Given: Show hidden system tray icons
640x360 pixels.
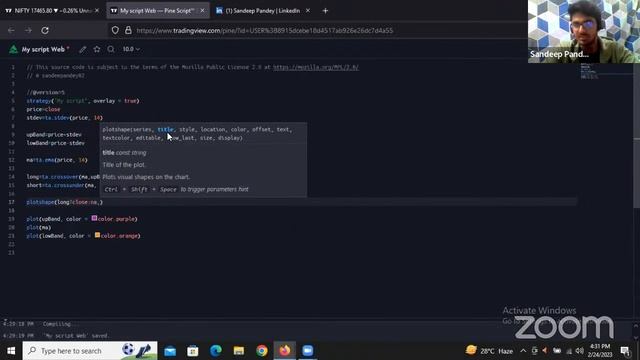Looking at the screenshot, I should pos(523,351).
